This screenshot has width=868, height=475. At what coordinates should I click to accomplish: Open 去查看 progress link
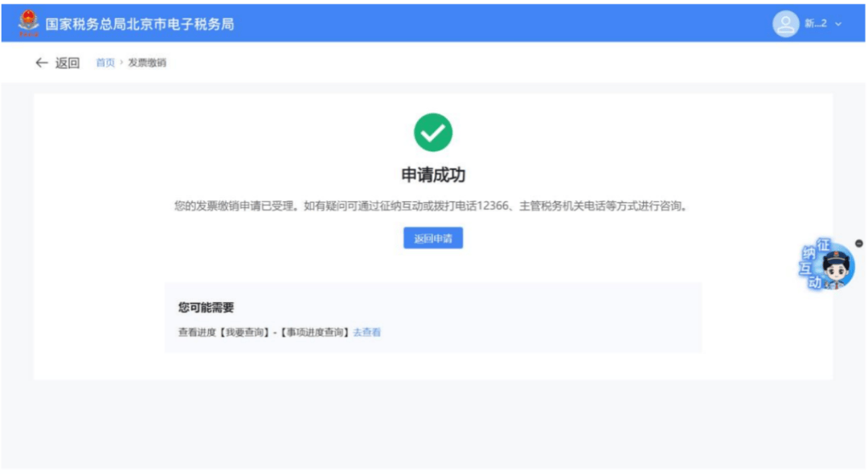click(x=366, y=332)
